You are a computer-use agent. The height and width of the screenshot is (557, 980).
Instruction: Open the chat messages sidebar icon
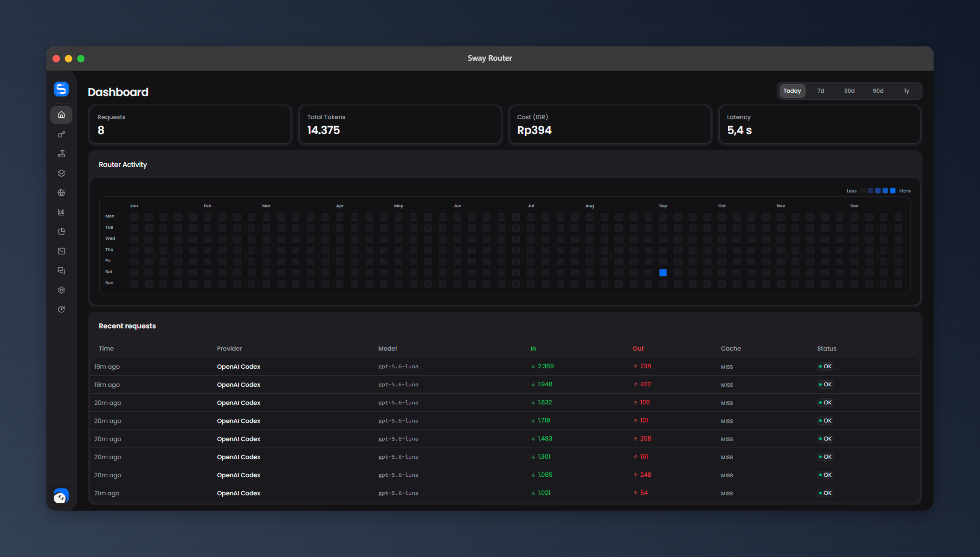pyautogui.click(x=61, y=270)
